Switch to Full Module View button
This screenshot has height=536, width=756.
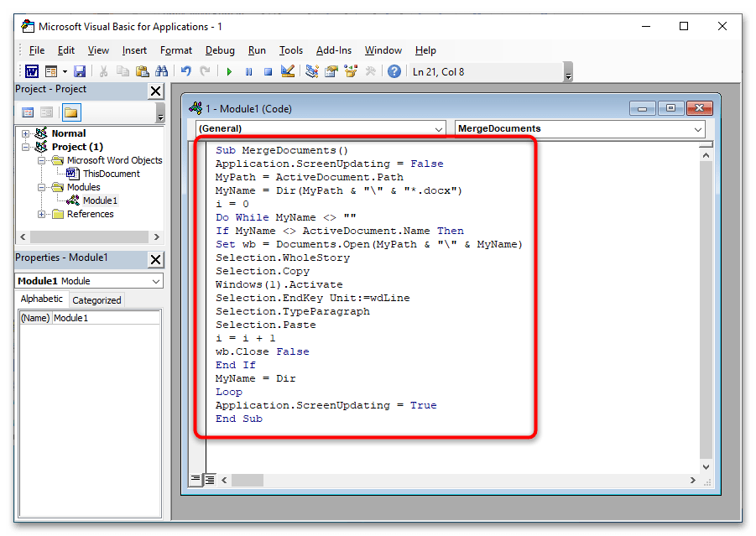click(x=210, y=480)
